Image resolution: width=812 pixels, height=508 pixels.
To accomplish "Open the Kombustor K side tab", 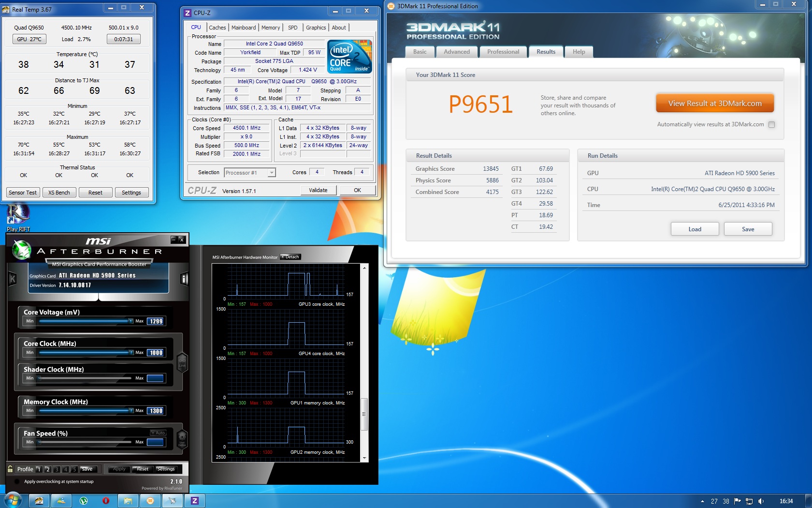I will pos(13,279).
